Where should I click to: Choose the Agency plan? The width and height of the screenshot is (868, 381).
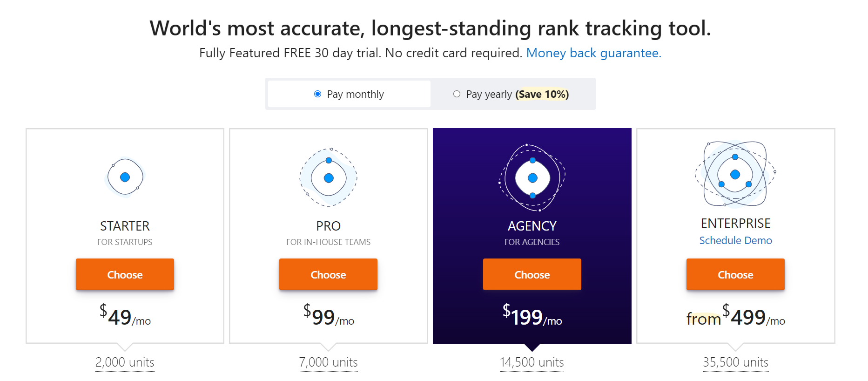532,274
